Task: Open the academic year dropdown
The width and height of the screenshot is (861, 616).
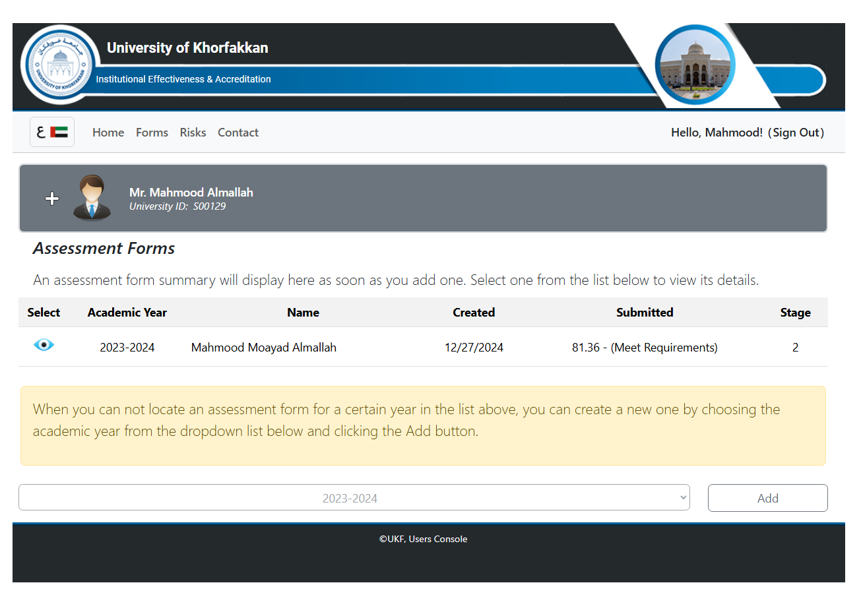Action: point(350,498)
